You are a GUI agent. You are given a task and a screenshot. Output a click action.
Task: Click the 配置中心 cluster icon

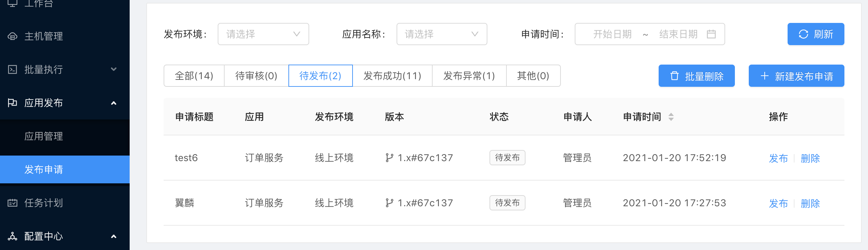point(12,236)
